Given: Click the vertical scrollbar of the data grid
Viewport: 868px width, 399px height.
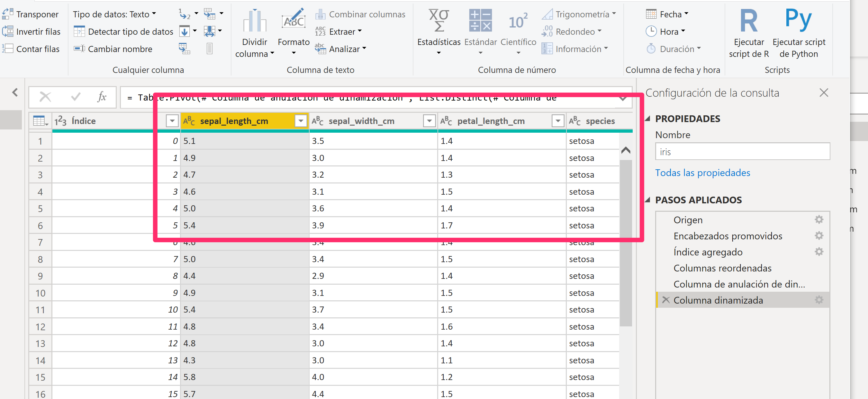Looking at the screenshot, I should (626, 243).
